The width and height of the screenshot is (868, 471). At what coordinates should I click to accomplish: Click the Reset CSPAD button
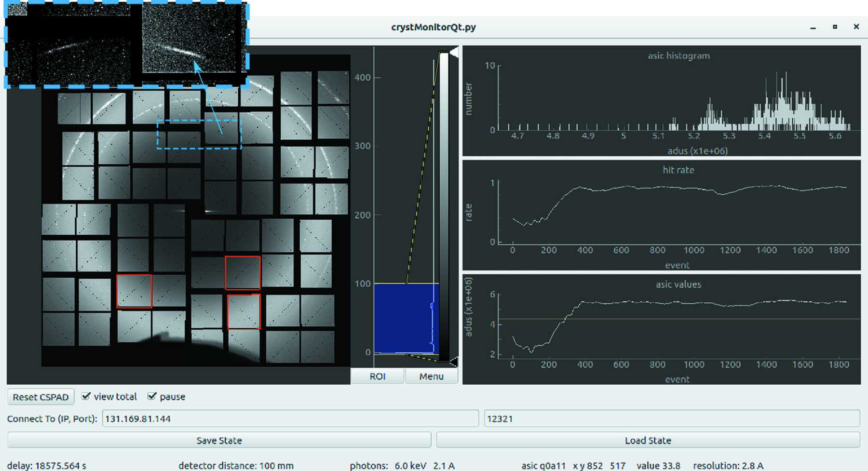(41, 397)
